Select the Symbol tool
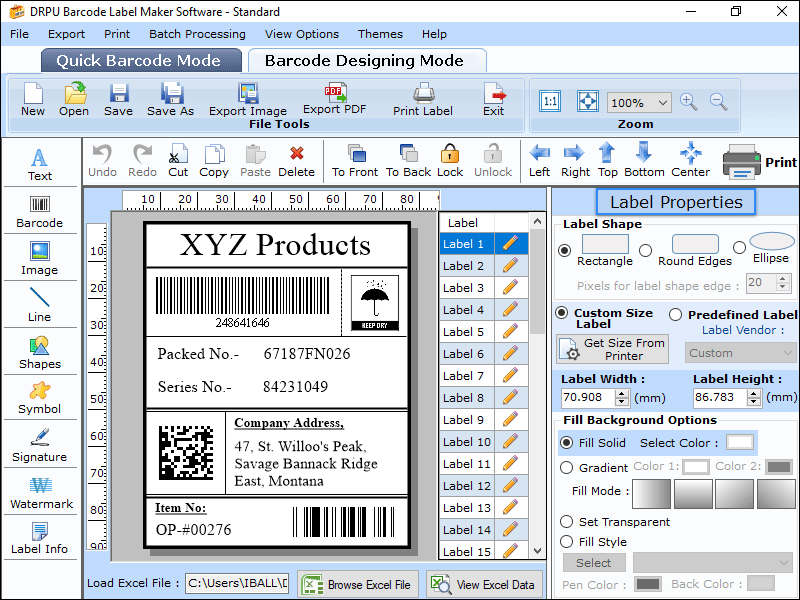 [x=40, y=398]
